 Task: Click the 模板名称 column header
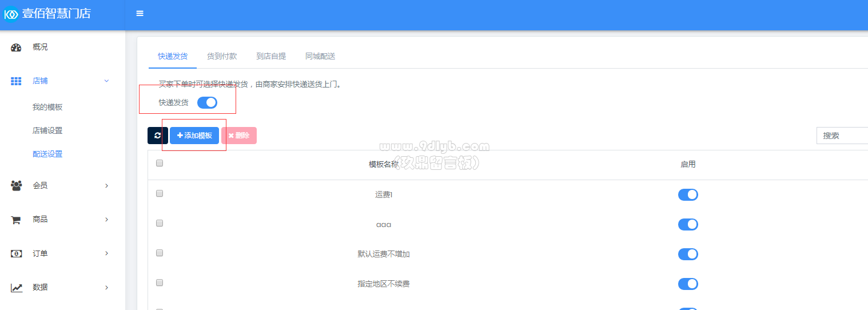click(384, 164)
